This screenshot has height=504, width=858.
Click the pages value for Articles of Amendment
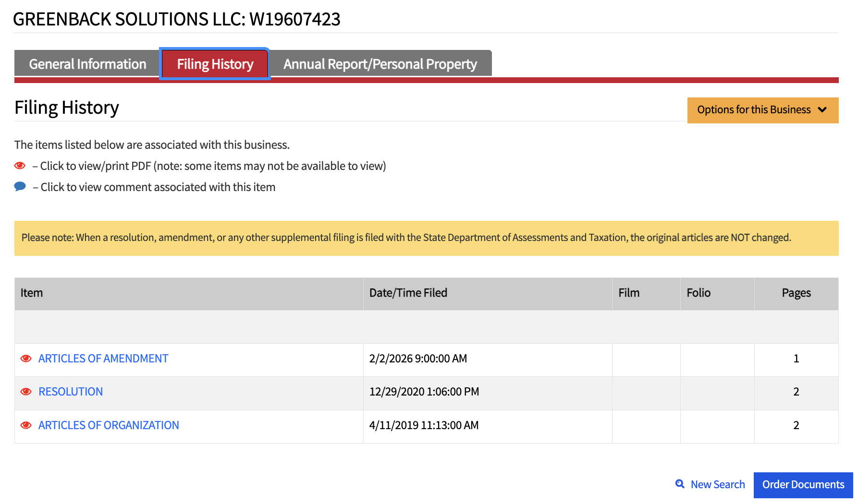pyautogui.click(x=796, y=359)
